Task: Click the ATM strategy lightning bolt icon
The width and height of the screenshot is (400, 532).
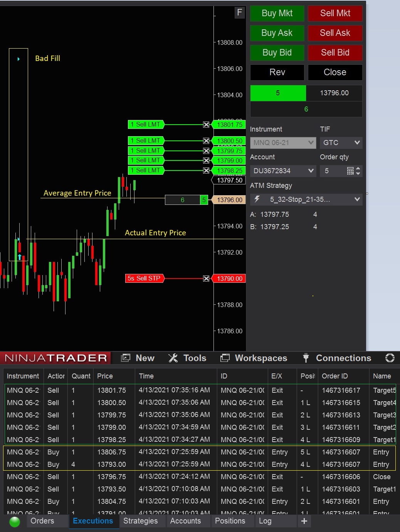Action: pyautogui.click(x=257, y=199)
